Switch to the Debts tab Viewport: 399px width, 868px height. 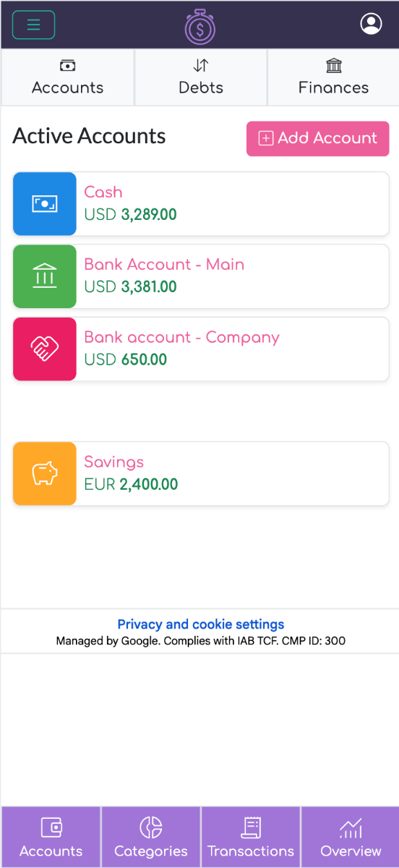click(x=201, y=77)
